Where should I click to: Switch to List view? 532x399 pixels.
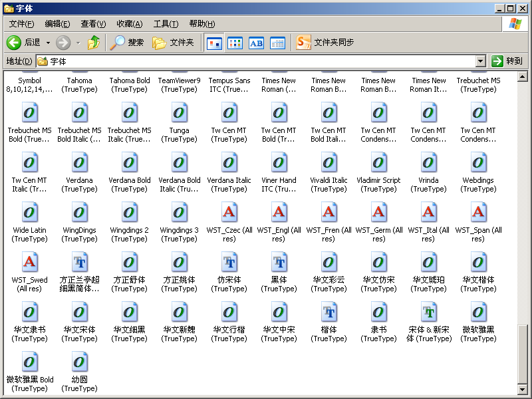tap(235, 43)
